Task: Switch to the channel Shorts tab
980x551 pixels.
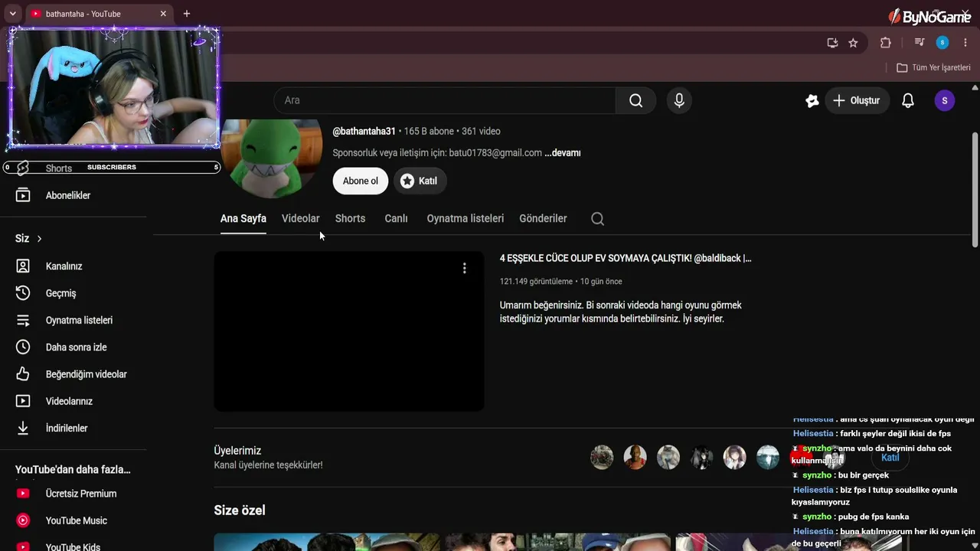Action: click(x=350, y=219)
